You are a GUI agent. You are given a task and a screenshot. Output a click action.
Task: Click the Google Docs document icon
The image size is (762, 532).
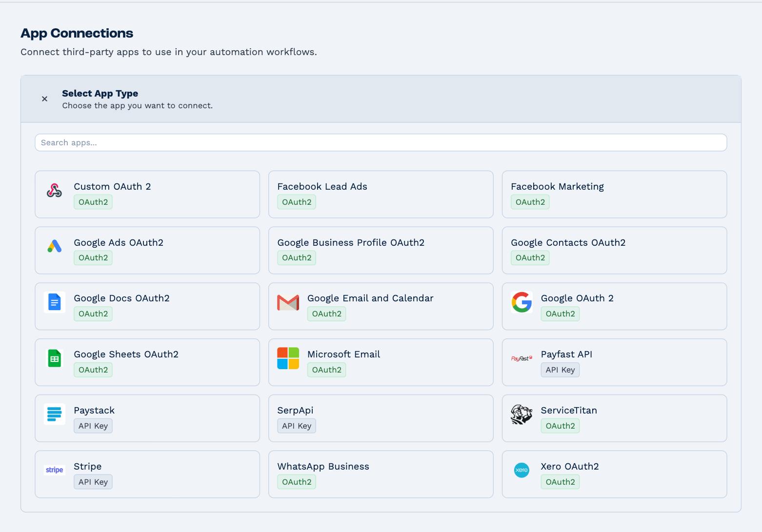(x=54, y=302)
